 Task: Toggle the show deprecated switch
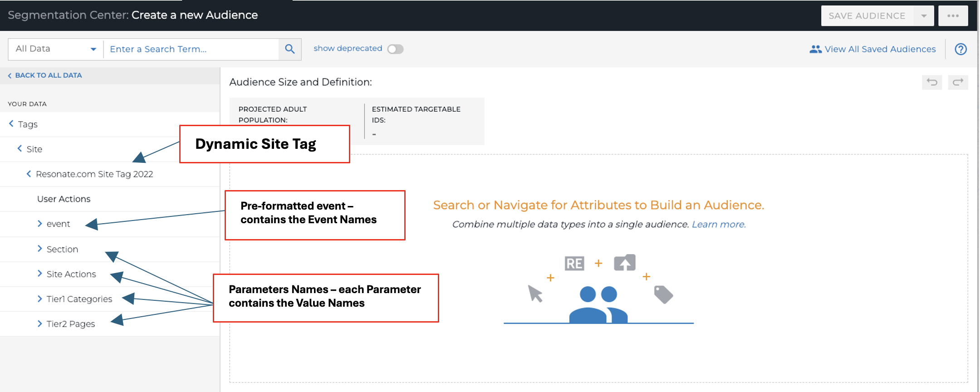click(x=395, y=49)
